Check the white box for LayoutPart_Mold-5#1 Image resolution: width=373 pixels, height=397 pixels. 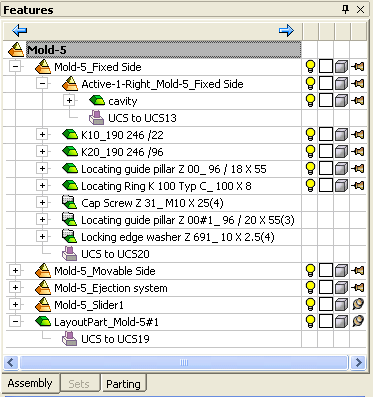tap(326, 322)
